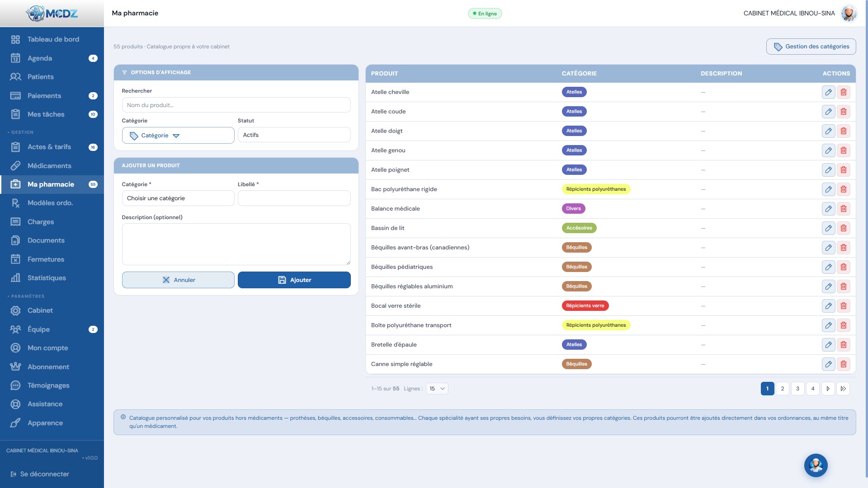Delete Canne simple réglable entry

point(843,364)
